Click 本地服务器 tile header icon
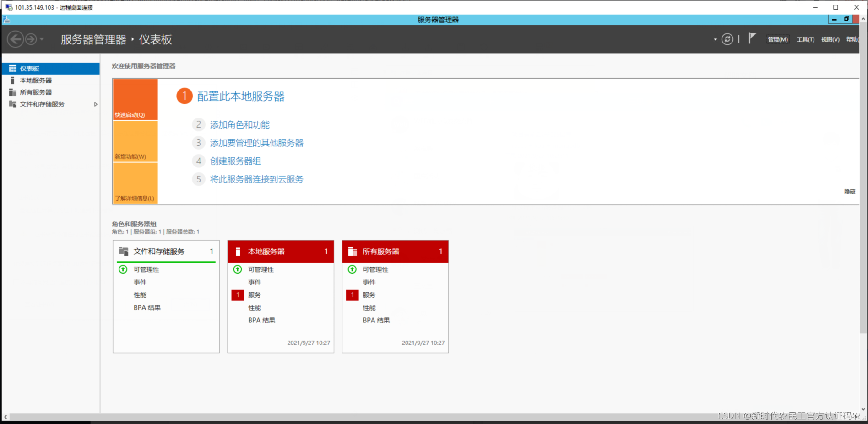868x424 pixels. pos(238,252)
